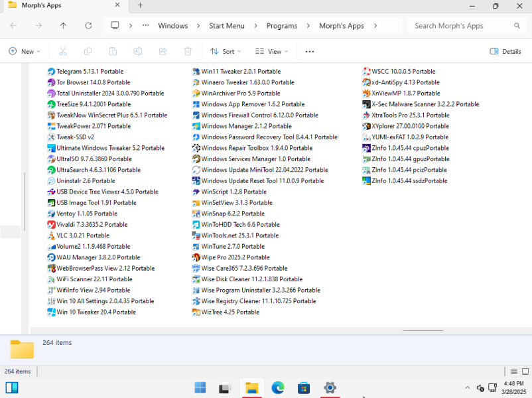
Task: Select the Windows Firewall Control 6.12.0.0 icon
Action: click(x=196, y=115)
